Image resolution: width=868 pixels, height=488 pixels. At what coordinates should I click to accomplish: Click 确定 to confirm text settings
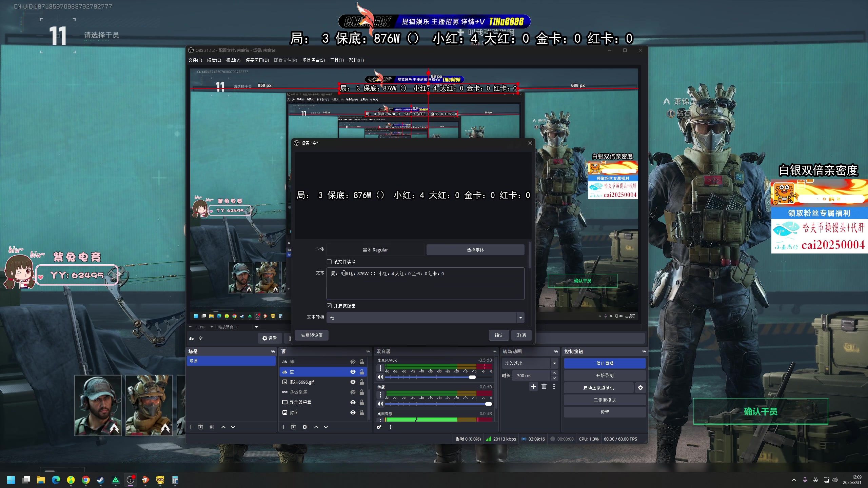pos(499,335)
